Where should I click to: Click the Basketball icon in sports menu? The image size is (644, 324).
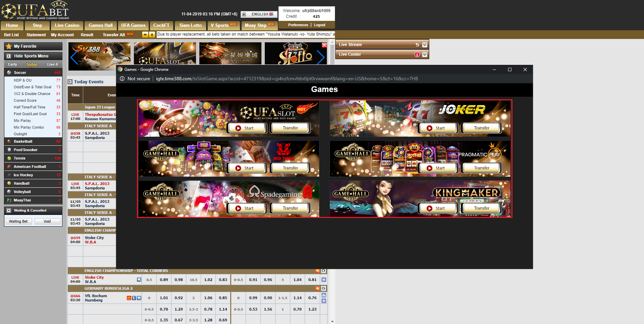[x=9, y=141]
